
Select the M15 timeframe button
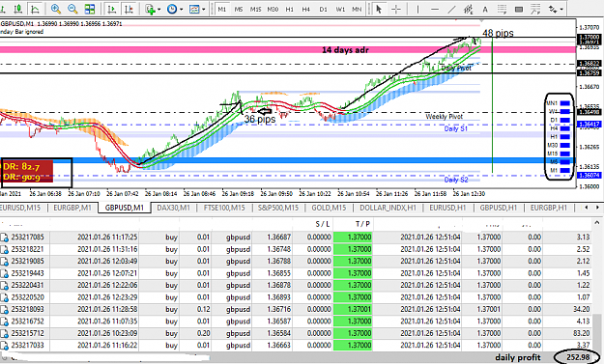point(255,9)
